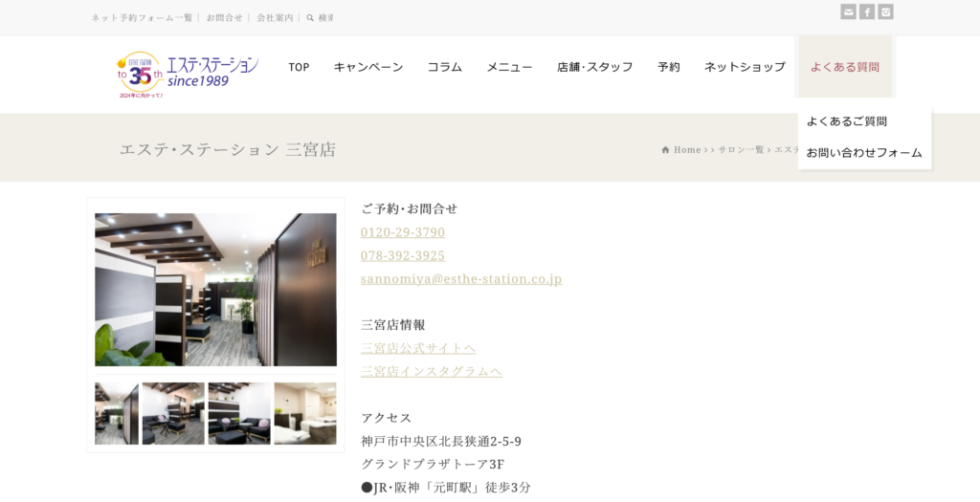
Task: Select the second thumbnail with round table
Action: click(x=173, y=413)
